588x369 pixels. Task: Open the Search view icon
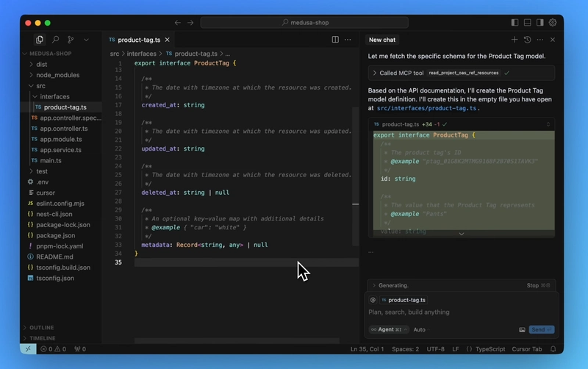click(x=56, y=40)
